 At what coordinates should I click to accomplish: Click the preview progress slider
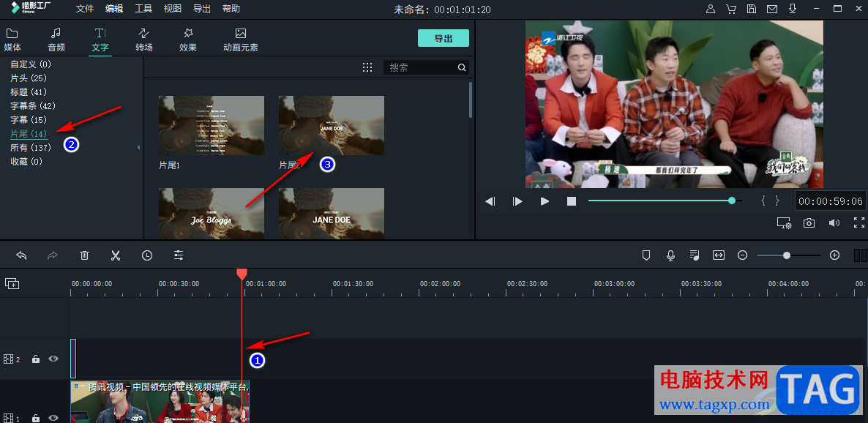[665, 201]
